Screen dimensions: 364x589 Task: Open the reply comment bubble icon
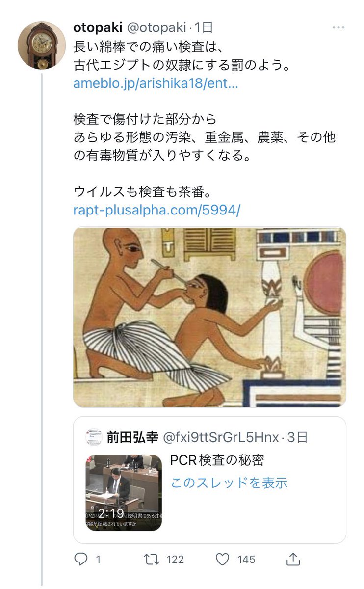(x=80, y=559)
